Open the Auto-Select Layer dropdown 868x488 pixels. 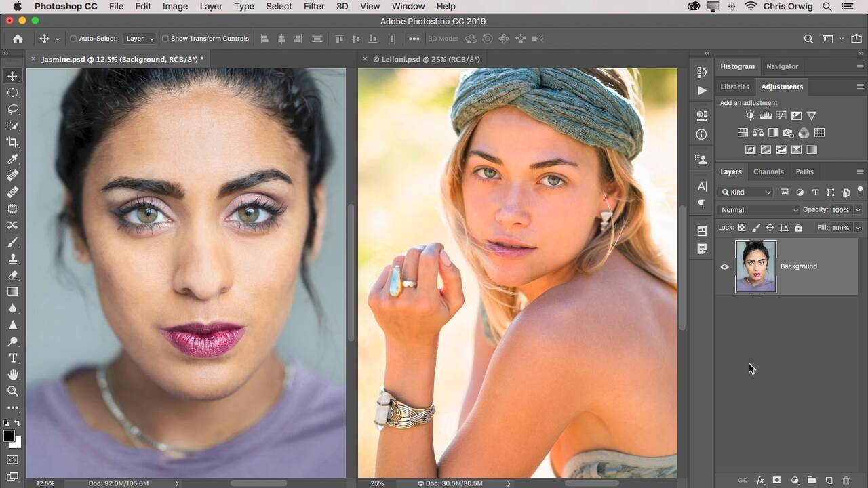click(140, 39)
